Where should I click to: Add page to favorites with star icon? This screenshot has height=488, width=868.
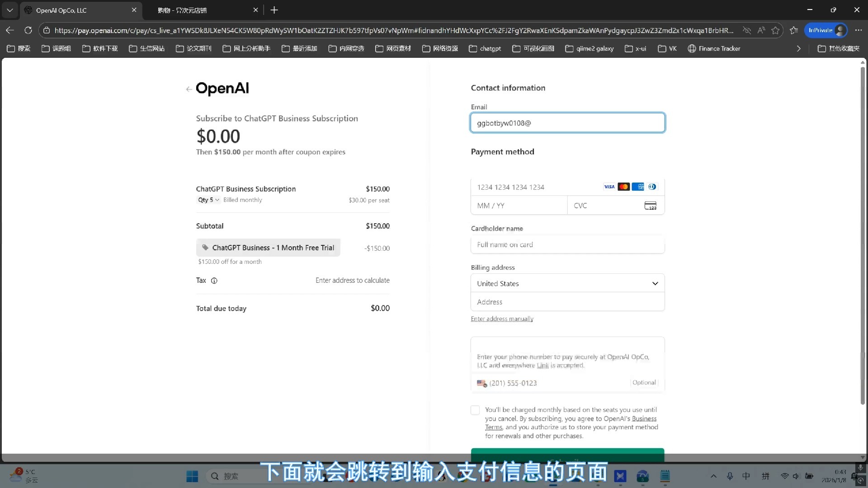pos(776,30)
